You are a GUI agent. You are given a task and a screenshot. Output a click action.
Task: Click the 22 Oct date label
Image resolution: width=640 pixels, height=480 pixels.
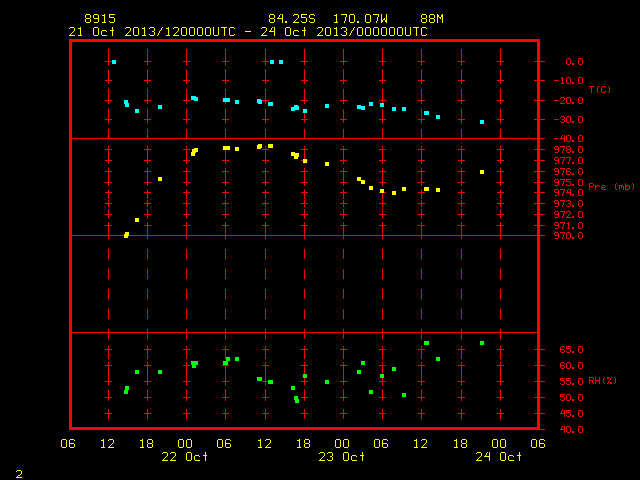184,456
